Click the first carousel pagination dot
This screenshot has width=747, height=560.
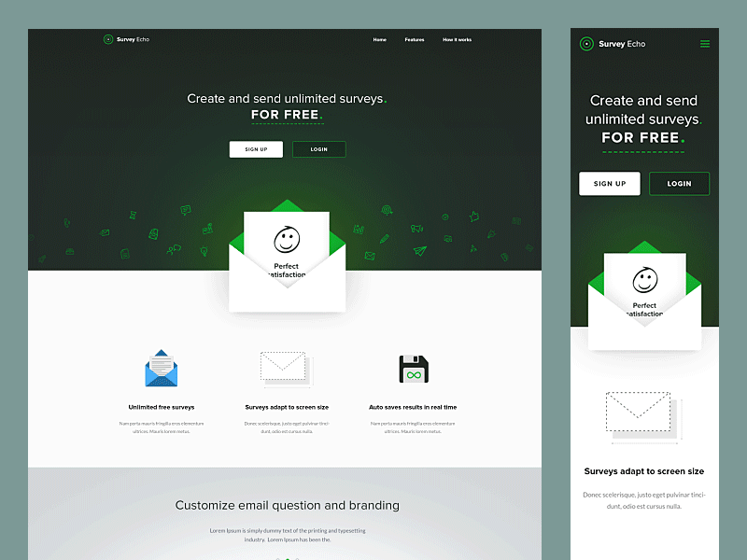pyautogui.click(x=278, y=558)
